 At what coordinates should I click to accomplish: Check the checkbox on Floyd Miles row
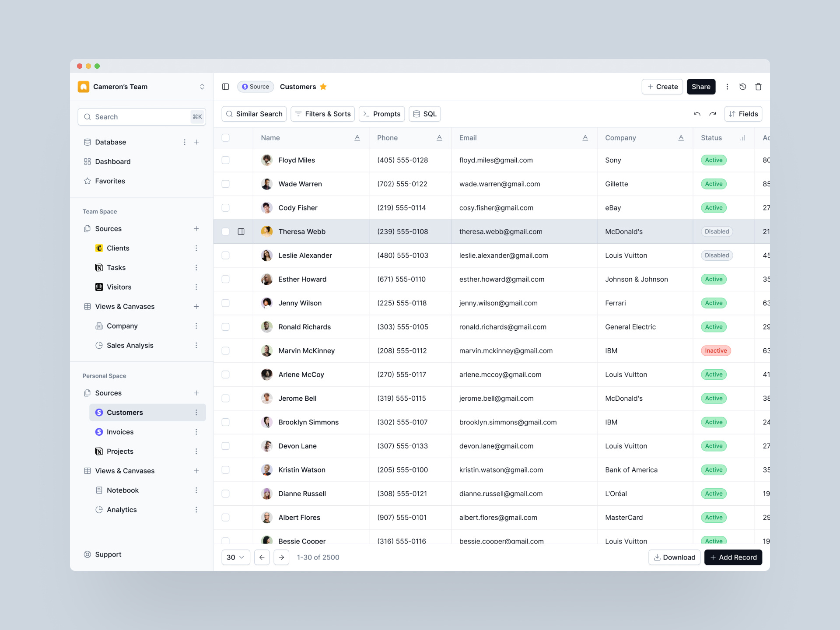226,160
